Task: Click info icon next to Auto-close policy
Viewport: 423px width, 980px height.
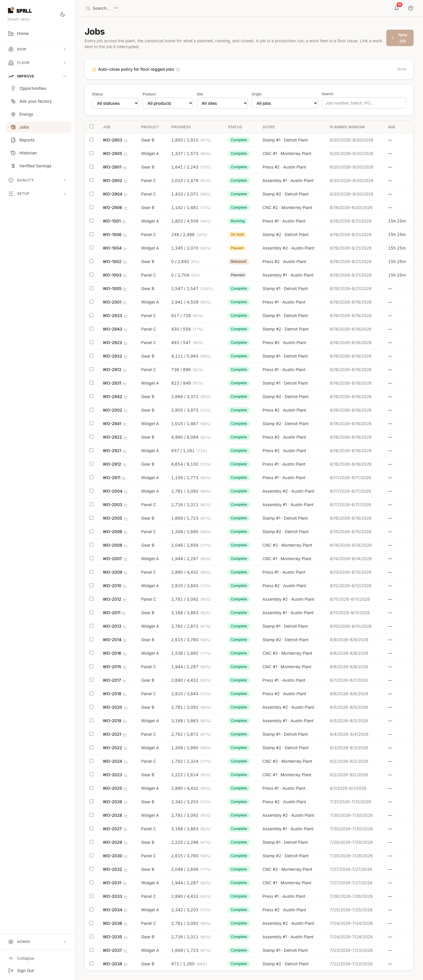Action: [178, 69]
